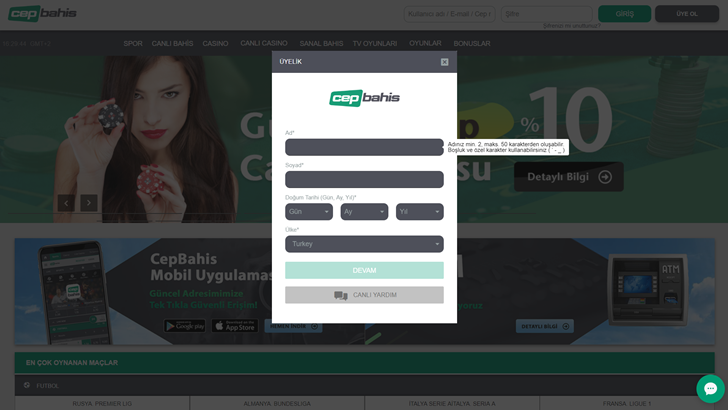Close the Üyelik dialog with the X
The image size is (728, 410).
tap(444, 62)
